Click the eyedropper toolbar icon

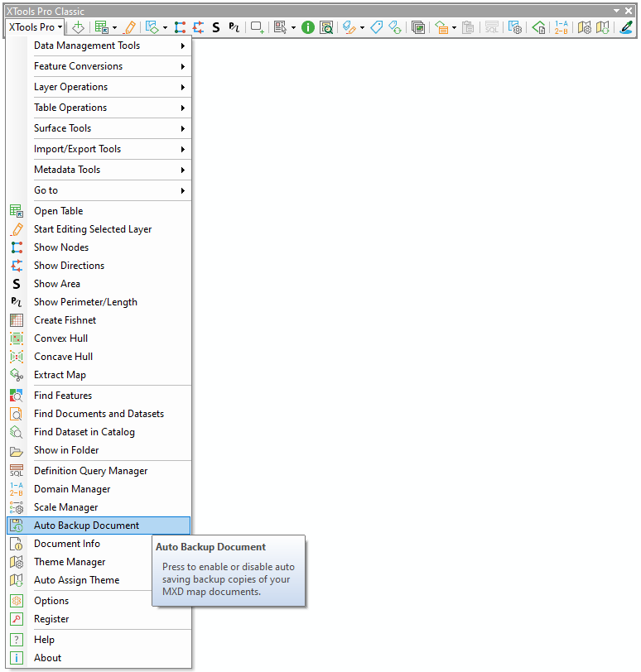[626, 27]
